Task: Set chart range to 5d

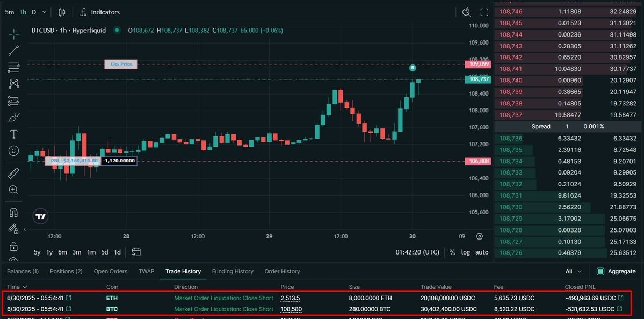Action: tap(105, 252)
